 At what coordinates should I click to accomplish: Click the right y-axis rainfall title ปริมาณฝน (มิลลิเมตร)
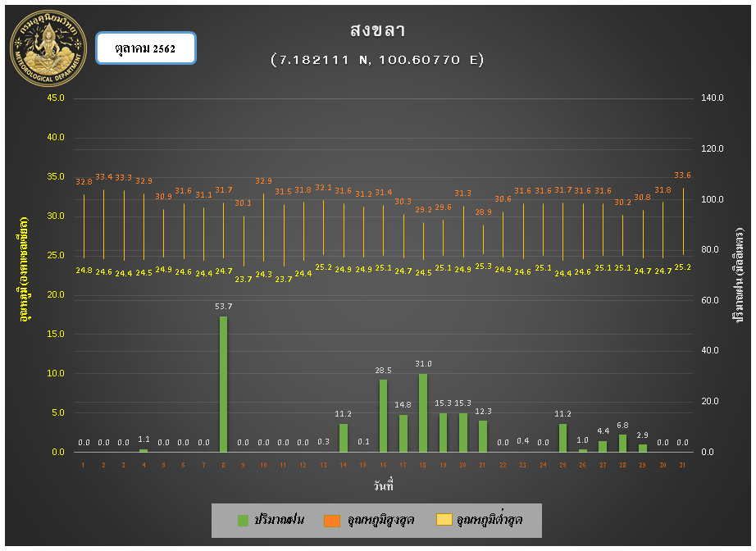[739, 275]
